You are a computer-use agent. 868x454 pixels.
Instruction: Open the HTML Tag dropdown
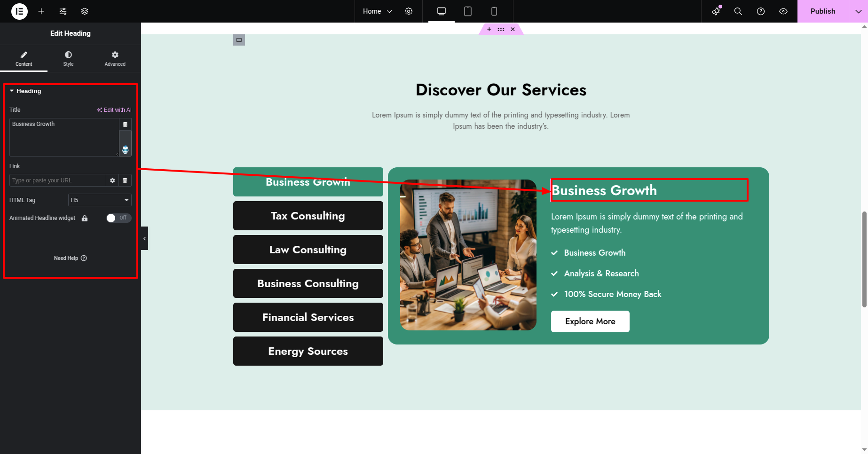point(100,200)
